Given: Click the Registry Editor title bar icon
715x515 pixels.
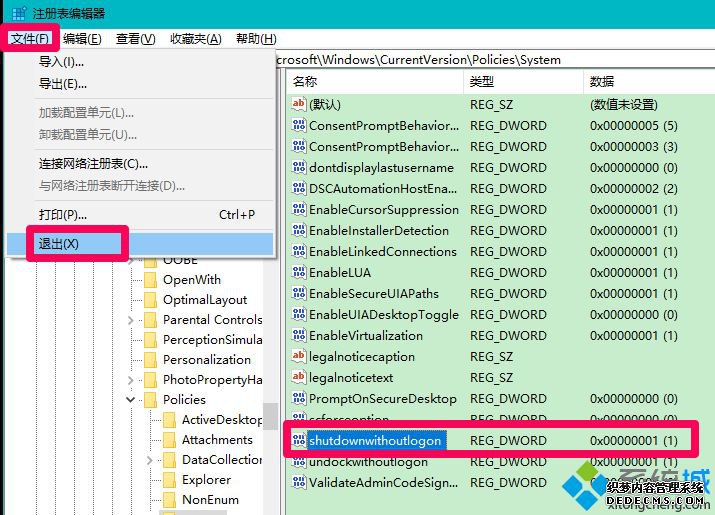Looking at the screenshot, I should pyautogui.click(x=19, y=13).
